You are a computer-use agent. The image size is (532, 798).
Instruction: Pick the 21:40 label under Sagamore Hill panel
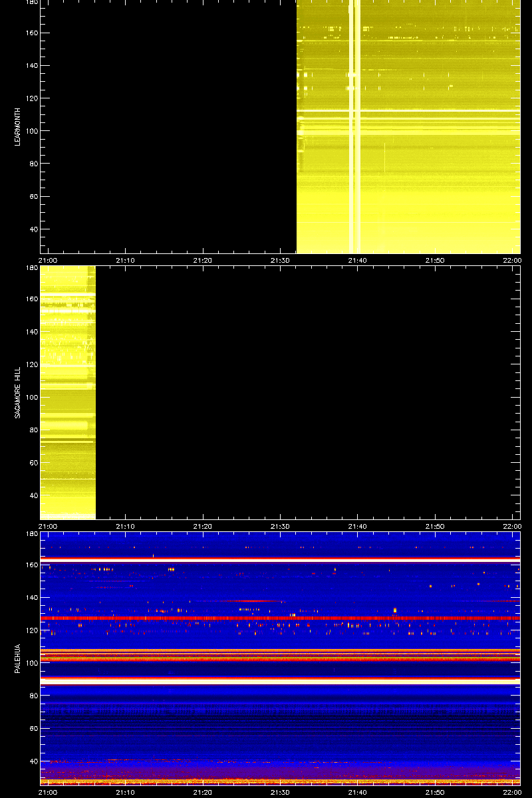pos(358,526)
